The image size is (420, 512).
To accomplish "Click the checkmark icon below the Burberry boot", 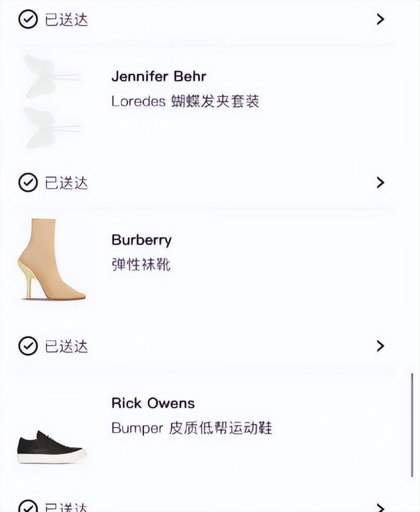I will (28, 346).
